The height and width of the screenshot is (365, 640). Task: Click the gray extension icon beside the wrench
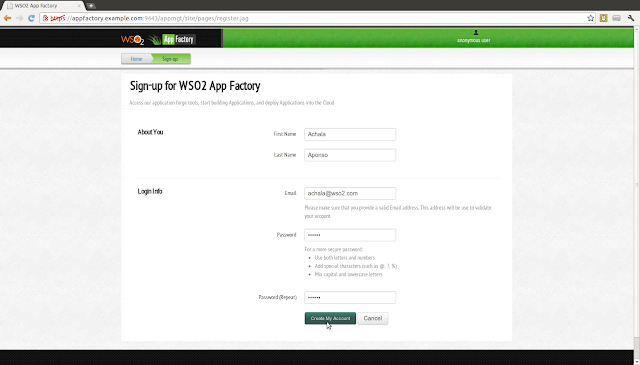point(617,18)
